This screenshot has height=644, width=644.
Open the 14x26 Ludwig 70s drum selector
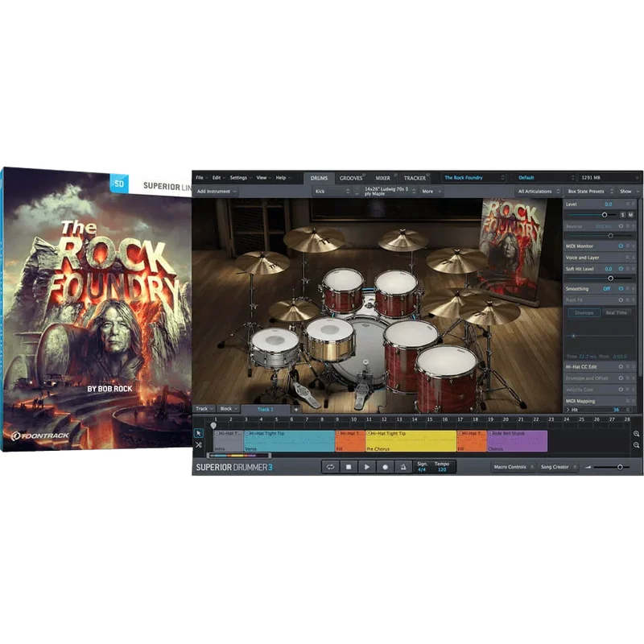[x=390, y=192]
